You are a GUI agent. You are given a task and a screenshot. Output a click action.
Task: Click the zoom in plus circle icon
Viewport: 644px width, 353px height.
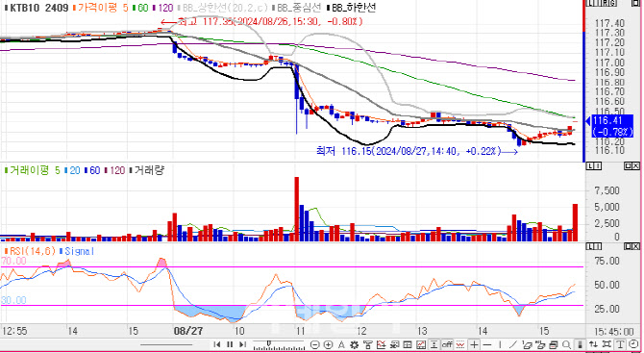328,344
